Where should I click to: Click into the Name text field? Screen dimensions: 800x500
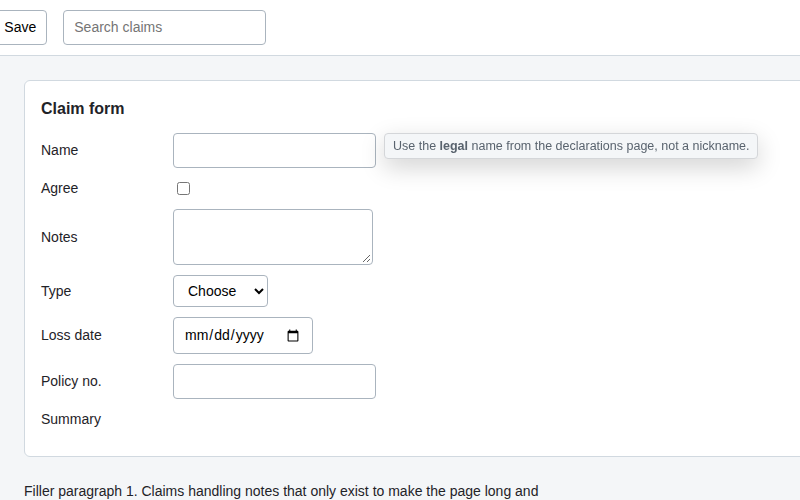[x=274, y=151]
